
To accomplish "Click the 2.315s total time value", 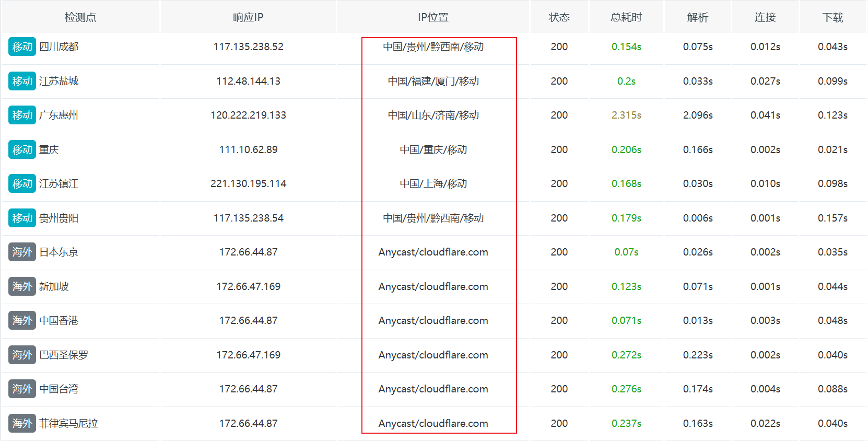I will point(626,115).
